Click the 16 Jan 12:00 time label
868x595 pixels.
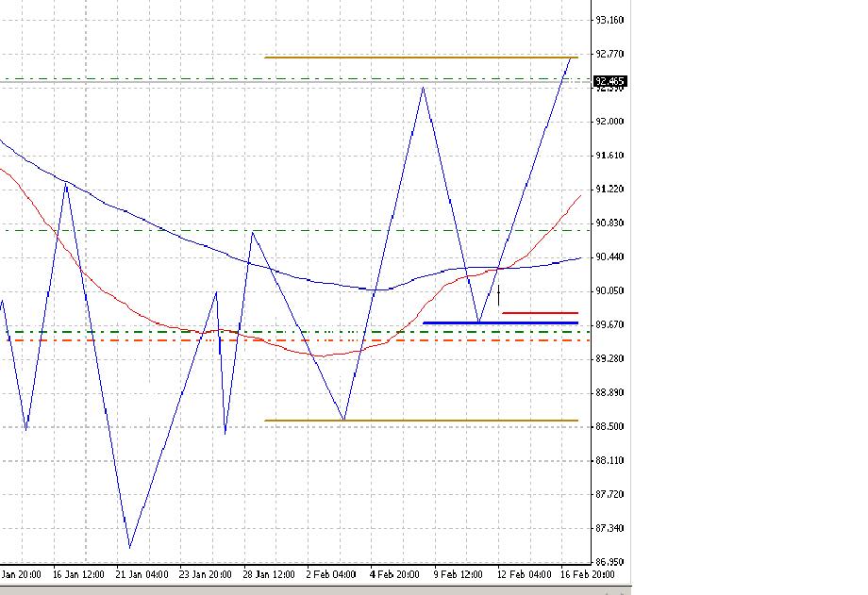(78, 574)
